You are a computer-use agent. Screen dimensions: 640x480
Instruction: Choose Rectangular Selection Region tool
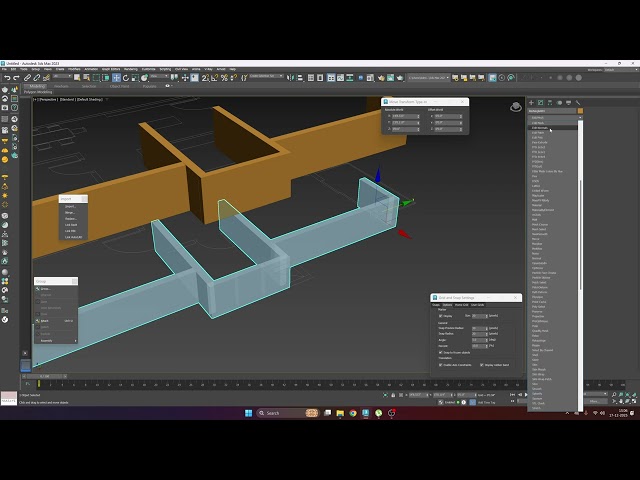[96, 78]
